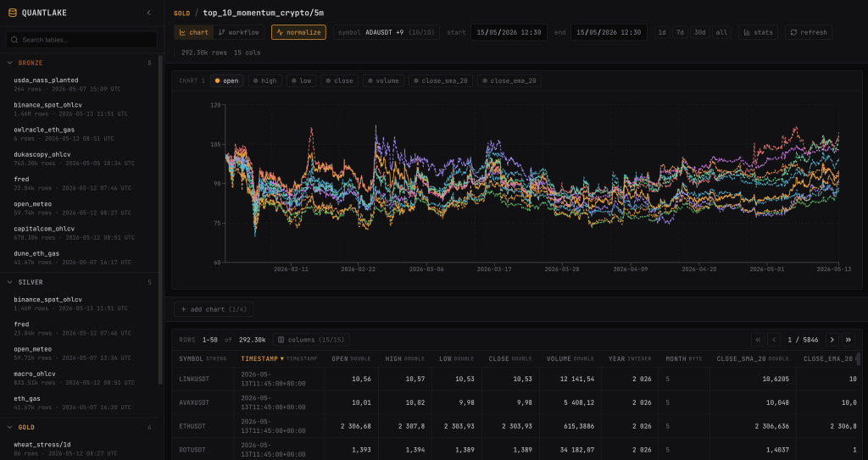This screenshot has height=460, width=868.
Task: Open the symbol ADAUSDT +9 dropdown
Action: coord(387,32)
